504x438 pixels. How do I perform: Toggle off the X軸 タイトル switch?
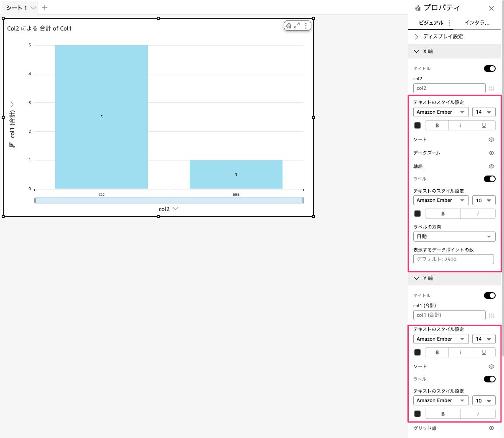[x=489, y=69]
